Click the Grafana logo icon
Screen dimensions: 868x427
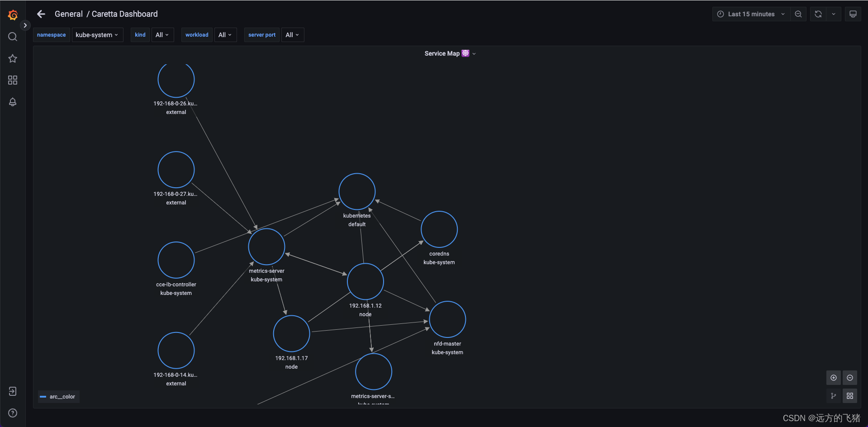(13, 15)
